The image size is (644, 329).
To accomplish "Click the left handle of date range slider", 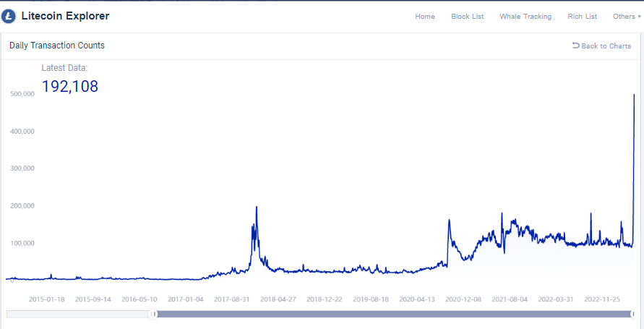I will [153, 314].
